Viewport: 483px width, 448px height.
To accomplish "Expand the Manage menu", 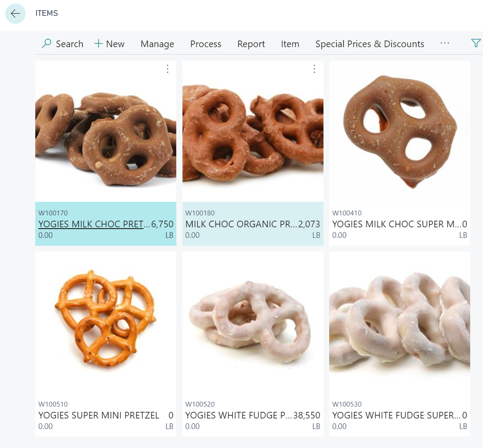I will click(x=157, y=44).
